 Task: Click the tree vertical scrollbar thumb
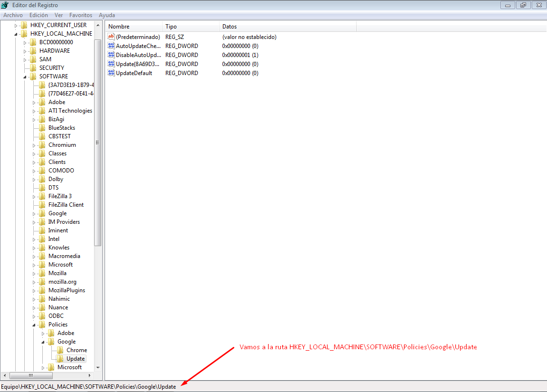coord(98,142)
